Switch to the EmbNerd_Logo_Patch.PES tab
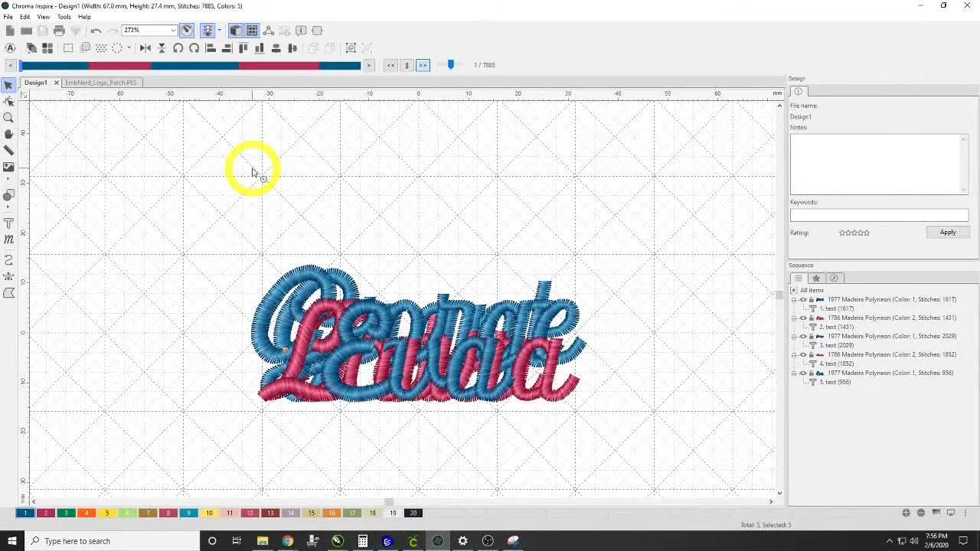 [x=101, y=83]
